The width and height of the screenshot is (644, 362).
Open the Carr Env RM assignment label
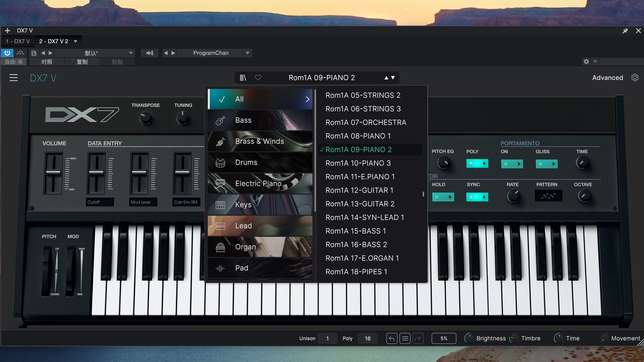coord(186,202)
